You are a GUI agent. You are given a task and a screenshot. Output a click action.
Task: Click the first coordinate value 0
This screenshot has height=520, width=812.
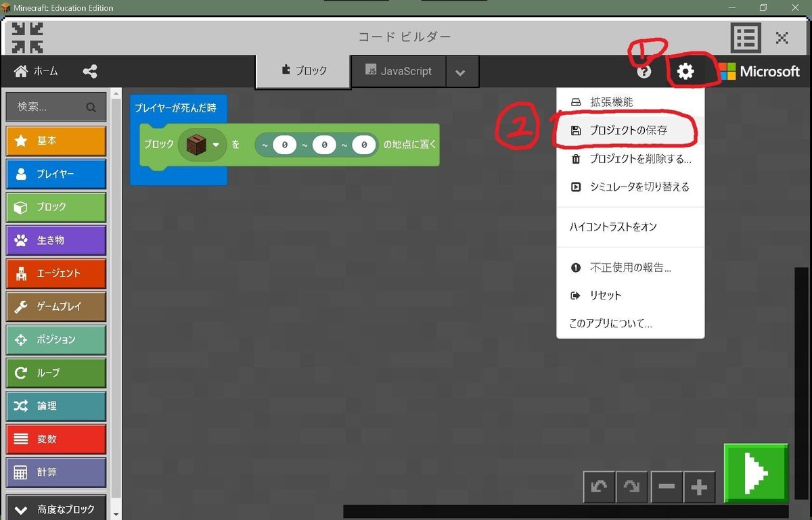[285, 144]
